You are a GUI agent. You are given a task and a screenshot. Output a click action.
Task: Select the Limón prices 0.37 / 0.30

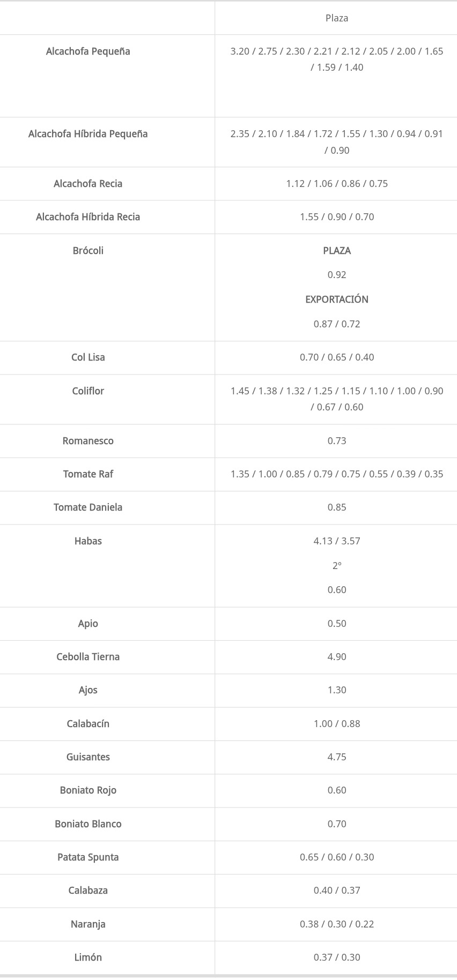point(337,957)
